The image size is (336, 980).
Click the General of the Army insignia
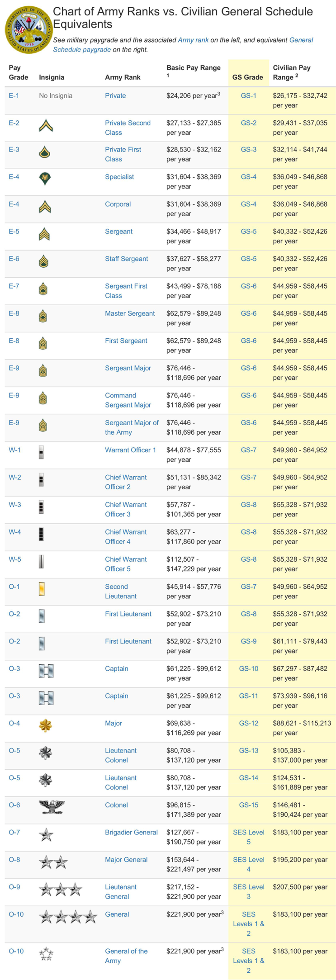pos(46,954)
